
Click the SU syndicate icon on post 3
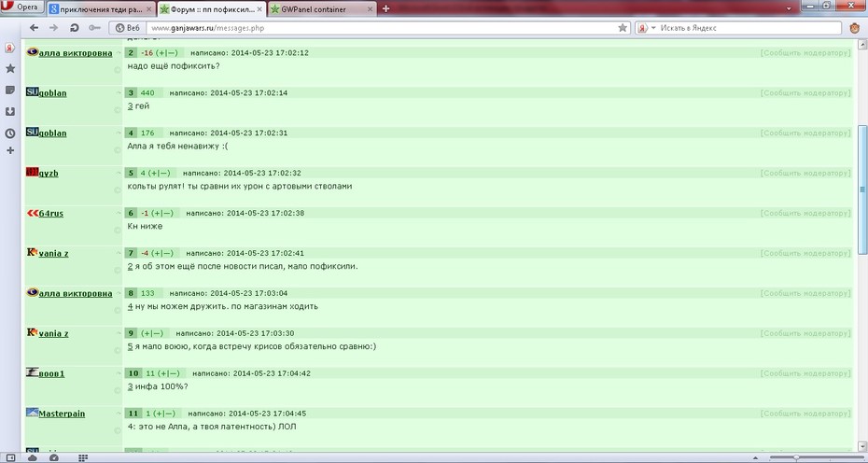tap(32, 91)
